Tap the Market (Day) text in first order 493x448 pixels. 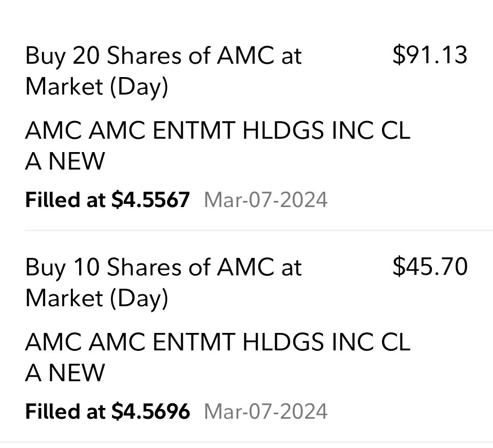(97, 87)
